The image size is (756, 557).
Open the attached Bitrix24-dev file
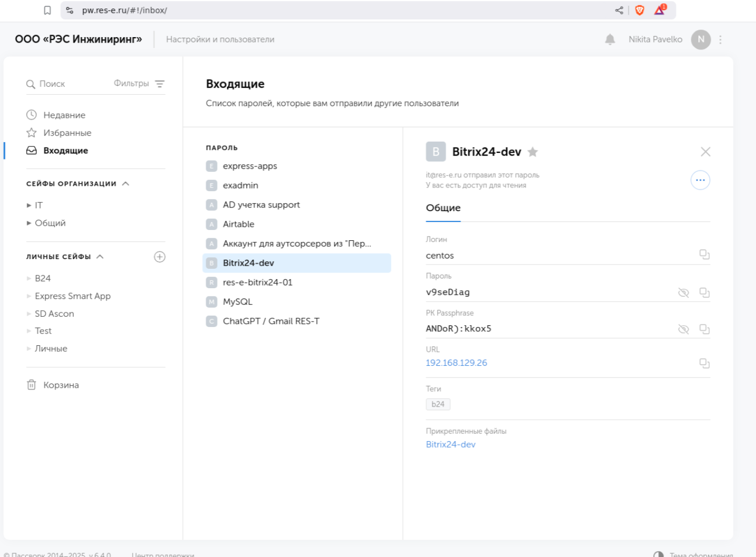(450, 444)
